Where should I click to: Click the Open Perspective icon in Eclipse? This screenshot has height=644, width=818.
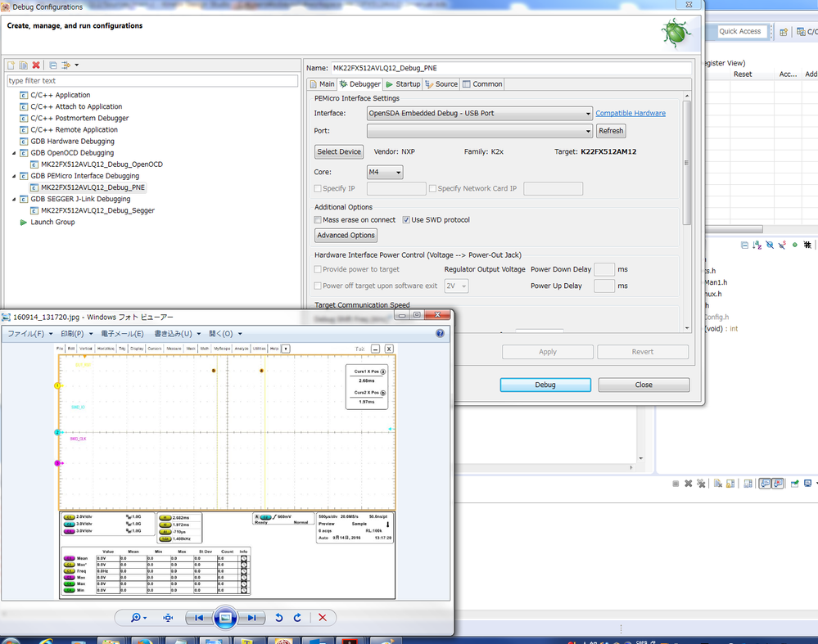(783, 32)
